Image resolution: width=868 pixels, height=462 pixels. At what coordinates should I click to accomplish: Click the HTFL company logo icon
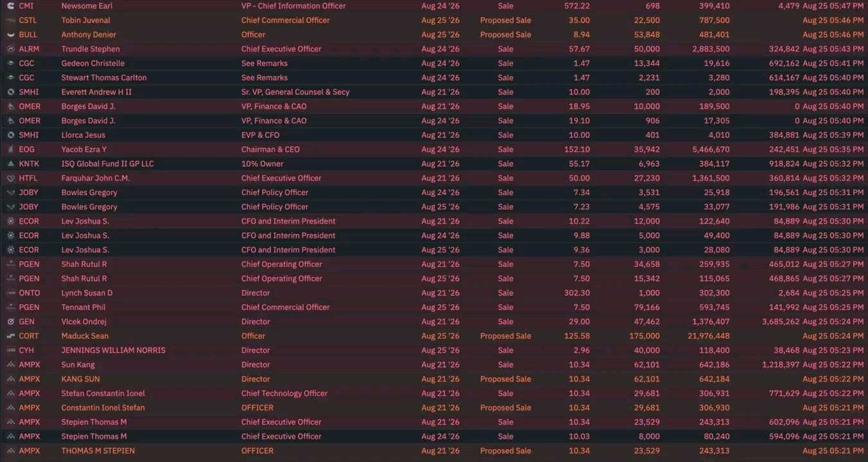pyautogui.click(x=10, y=178)
